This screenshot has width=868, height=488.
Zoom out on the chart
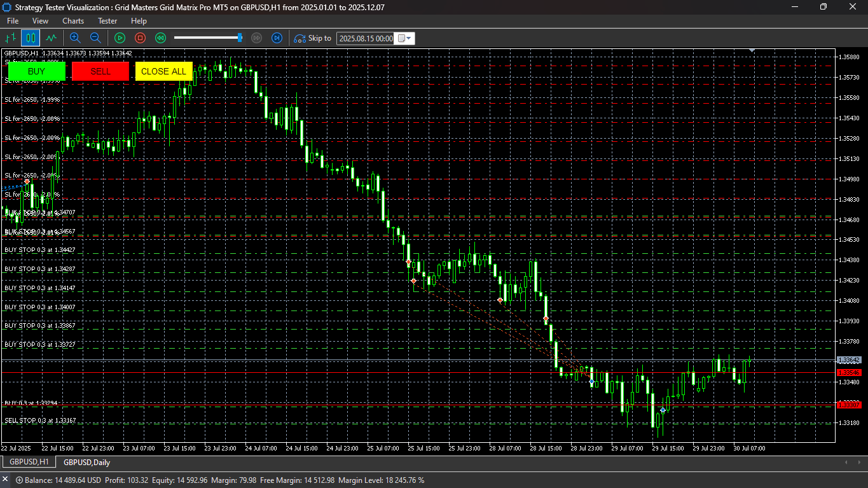click(95, 38)
